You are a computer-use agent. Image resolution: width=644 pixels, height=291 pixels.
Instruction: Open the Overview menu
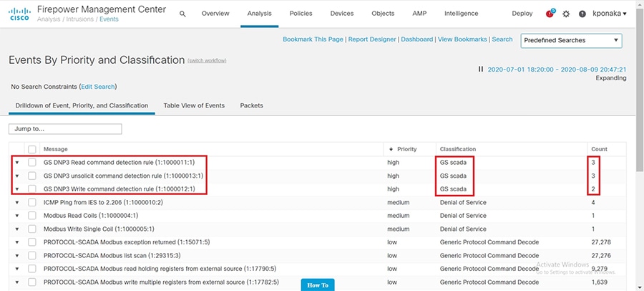click(x=215, y=14)
